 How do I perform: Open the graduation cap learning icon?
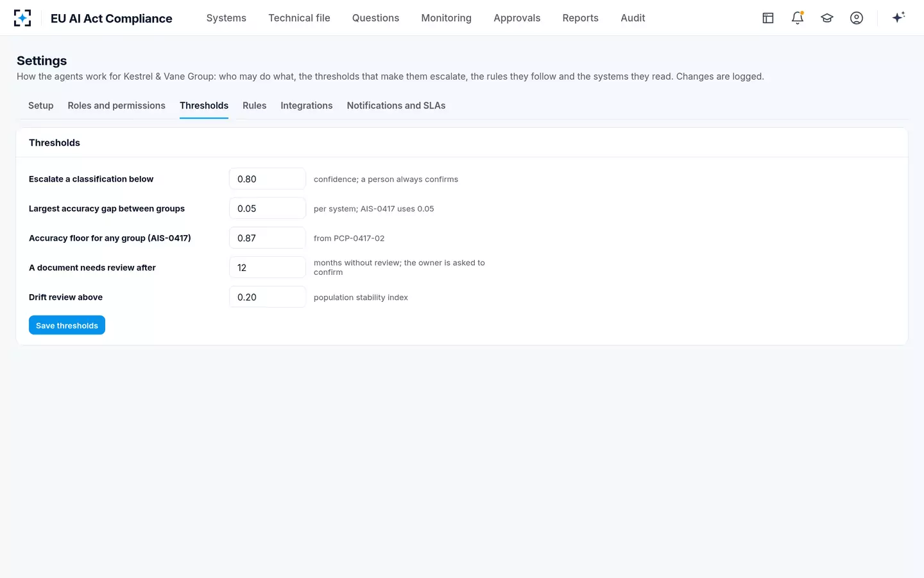coord(827,18)
